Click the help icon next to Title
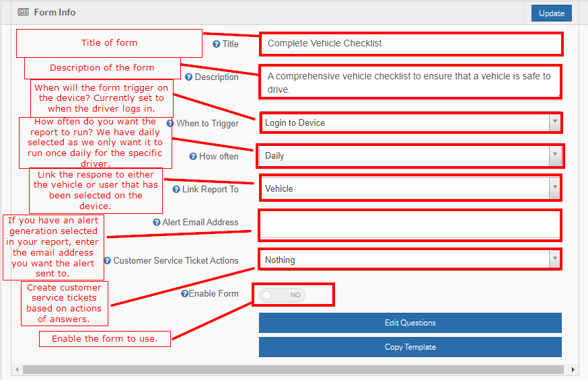 coord(217,44)
